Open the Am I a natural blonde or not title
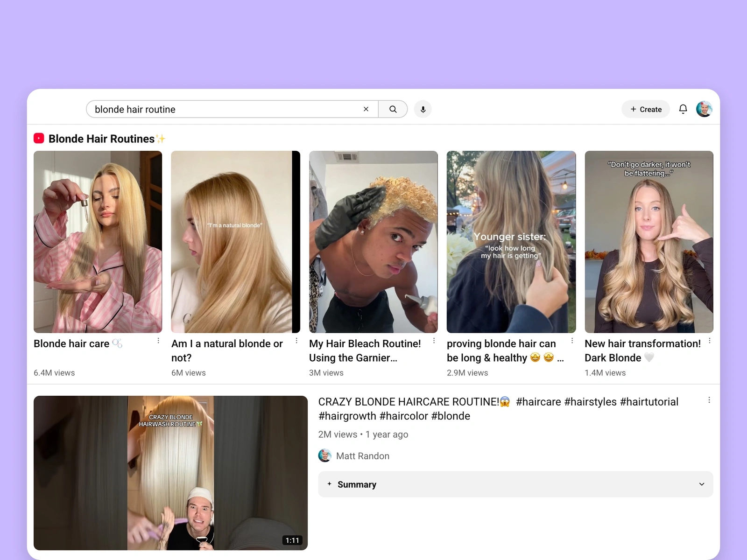 [x=227, y=351]
